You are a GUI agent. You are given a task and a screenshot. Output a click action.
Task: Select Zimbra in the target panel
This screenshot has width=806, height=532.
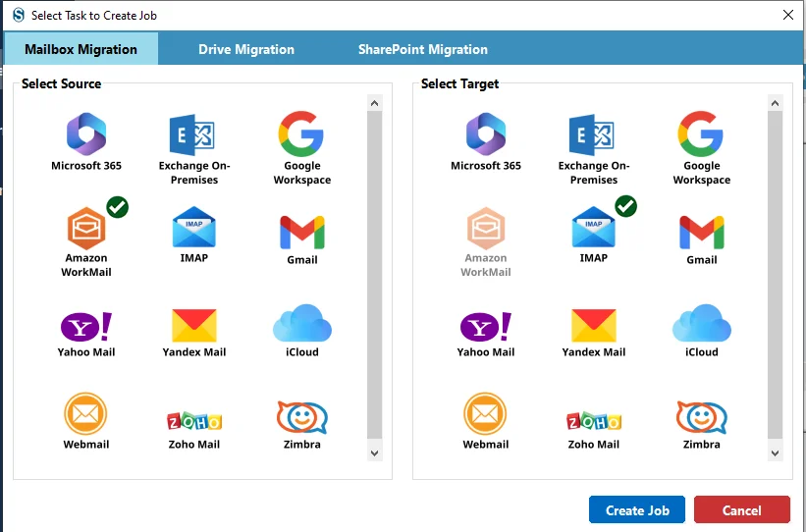[x=702, y=426]
